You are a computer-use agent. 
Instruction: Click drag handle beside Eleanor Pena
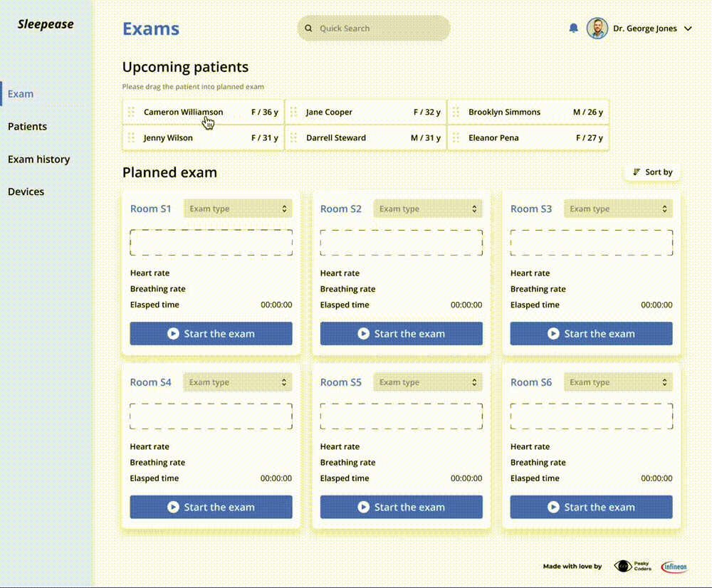[456, 138]
